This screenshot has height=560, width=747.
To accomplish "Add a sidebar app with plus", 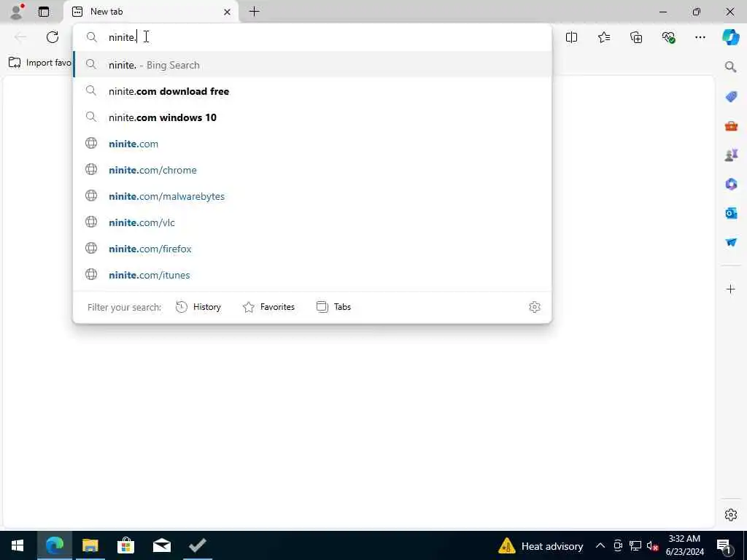I will tap(731, 289).
